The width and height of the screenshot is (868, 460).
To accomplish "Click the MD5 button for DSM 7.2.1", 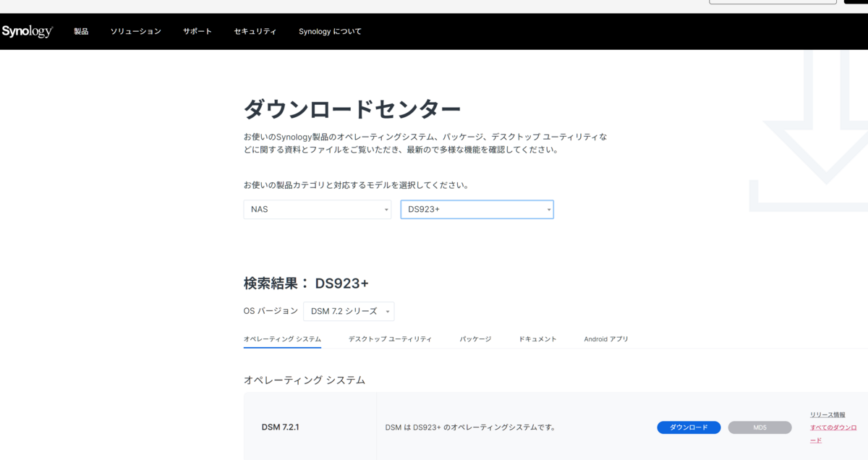I will [759, 427].
